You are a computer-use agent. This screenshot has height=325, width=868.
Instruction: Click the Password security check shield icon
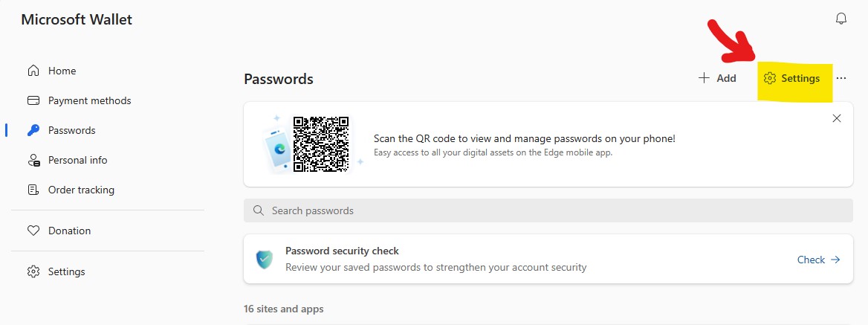[264, 260]
